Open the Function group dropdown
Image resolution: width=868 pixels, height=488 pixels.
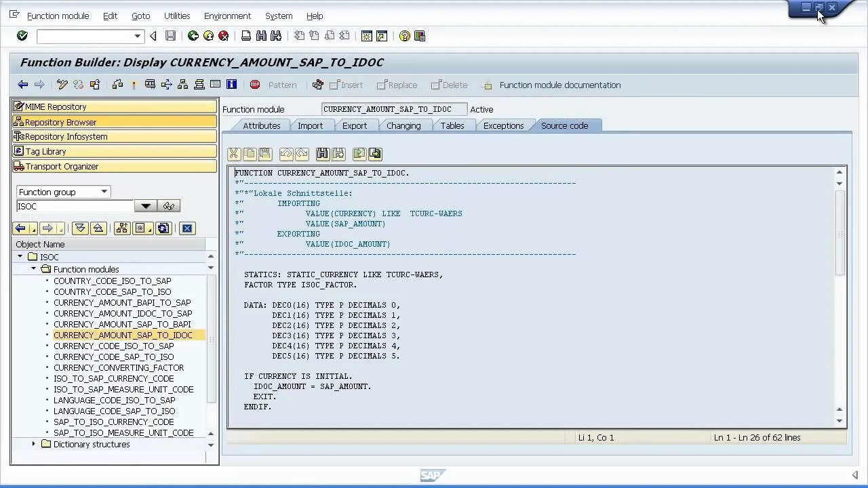(x=104, y=192)
